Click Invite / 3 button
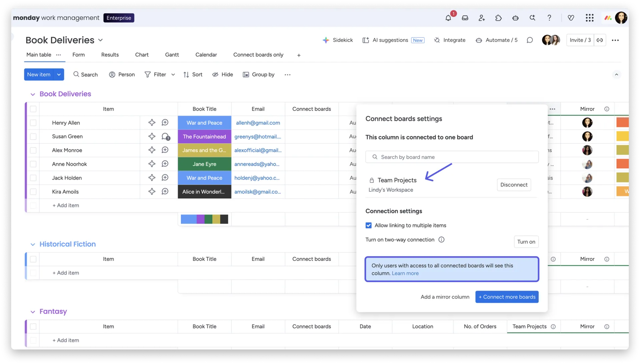640x364 pixels. [580, 40]
